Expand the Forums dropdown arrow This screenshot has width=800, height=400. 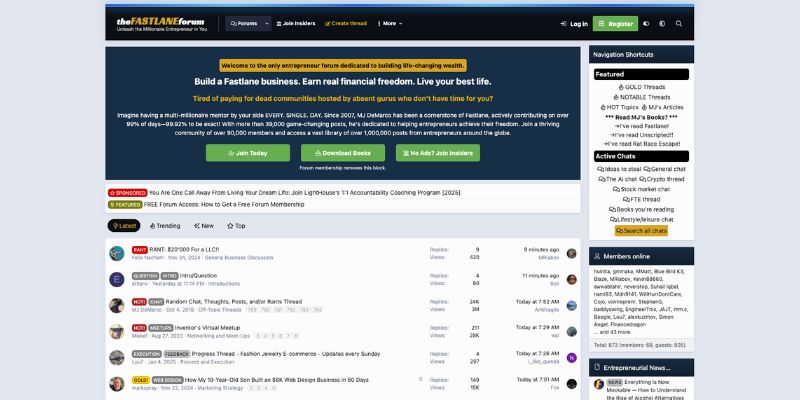pos(266,23)
